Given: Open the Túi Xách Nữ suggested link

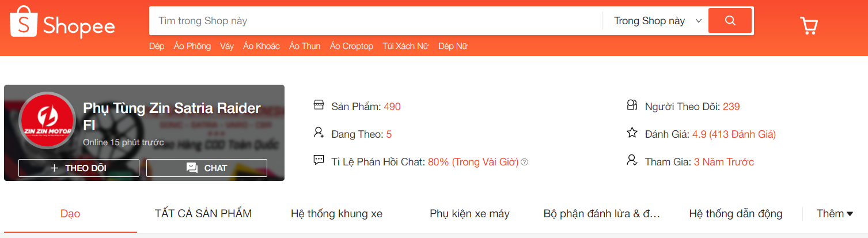Looking at the screenshot, I should click(x=405, y=46).
